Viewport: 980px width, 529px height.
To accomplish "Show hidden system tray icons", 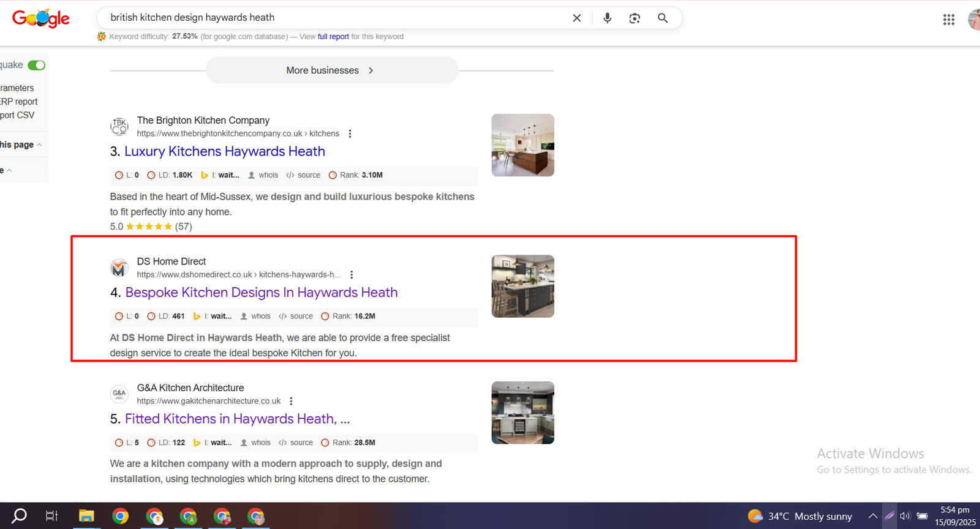I will [x=873, y=516].
